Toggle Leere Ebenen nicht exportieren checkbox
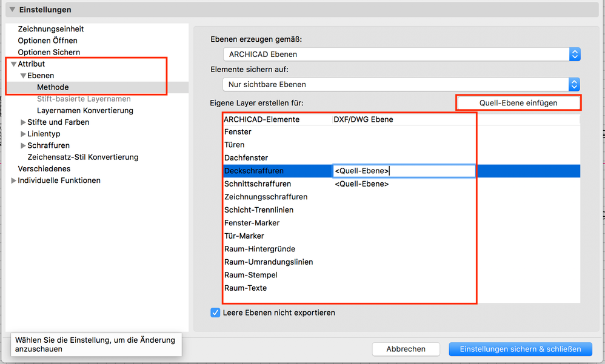 tap(215, 313)
